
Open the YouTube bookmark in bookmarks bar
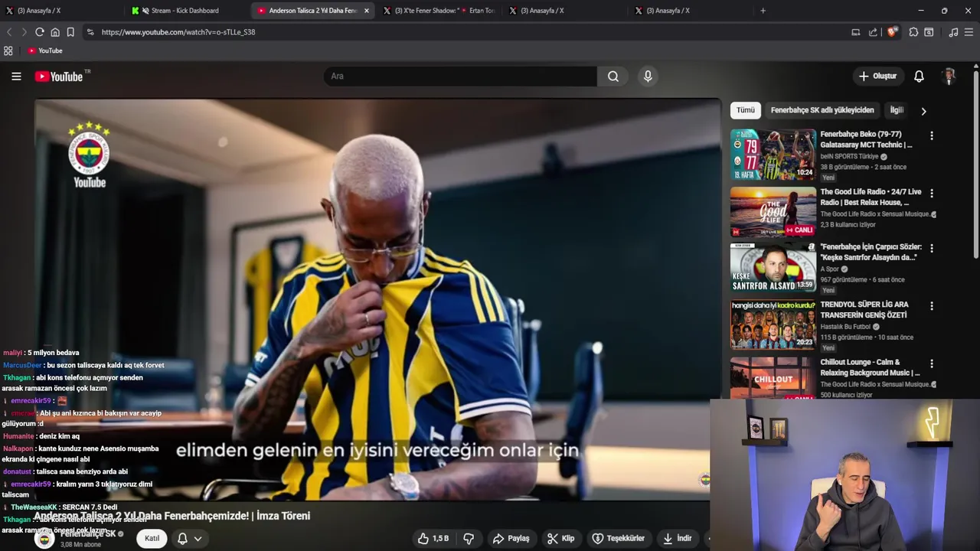point(45,51)
